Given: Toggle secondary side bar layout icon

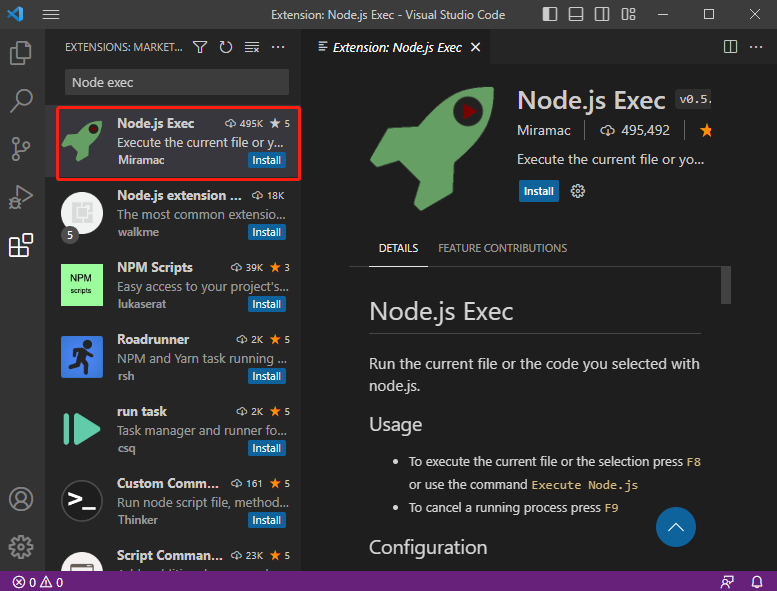Looking at the screenshot, I should click(x=602, y=14).
